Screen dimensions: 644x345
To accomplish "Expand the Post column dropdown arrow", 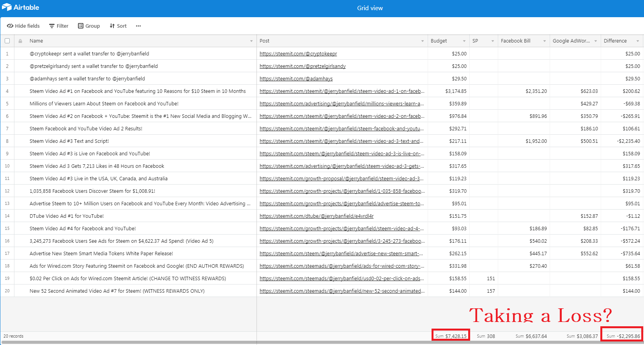I will (423, 41).
